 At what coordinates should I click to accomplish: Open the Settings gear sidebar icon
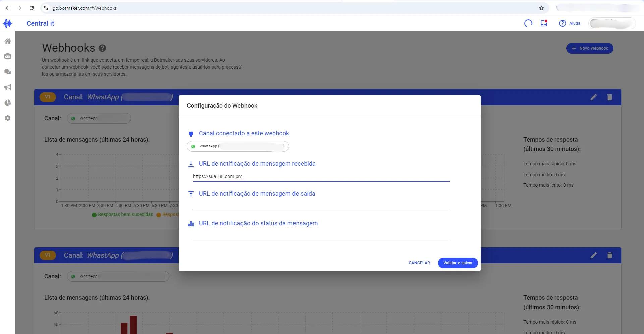[x=8, y=118]
